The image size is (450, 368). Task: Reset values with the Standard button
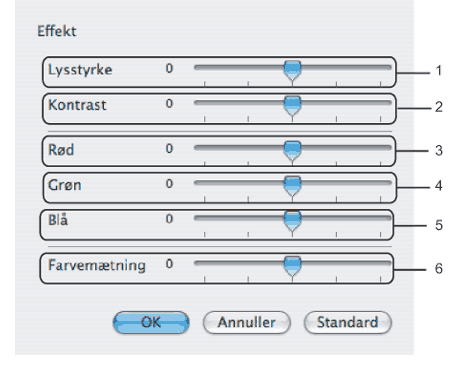[x=348, y=322]
